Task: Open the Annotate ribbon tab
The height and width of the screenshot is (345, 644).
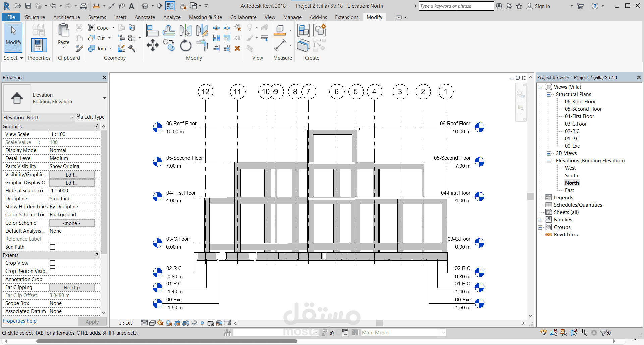Action: click(x=145, y=17)
